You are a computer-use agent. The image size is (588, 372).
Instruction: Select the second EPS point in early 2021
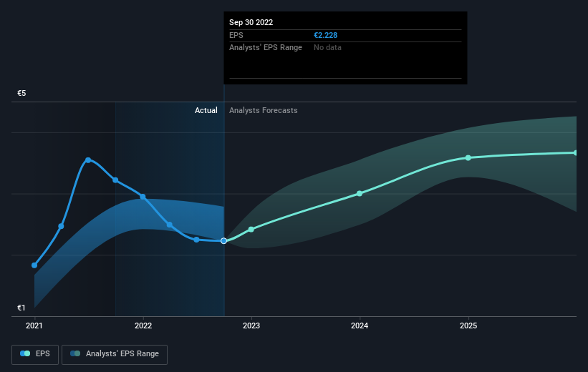click(61, 226)
